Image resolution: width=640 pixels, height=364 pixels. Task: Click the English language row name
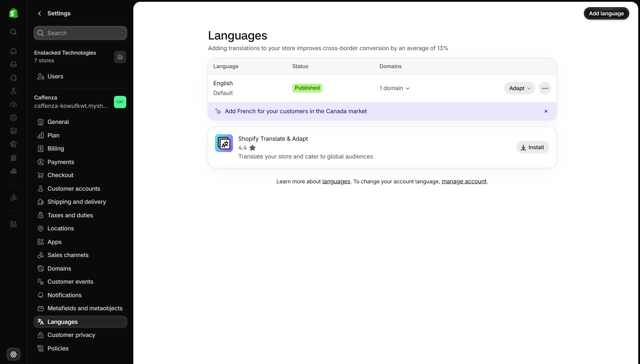point(223,83)
